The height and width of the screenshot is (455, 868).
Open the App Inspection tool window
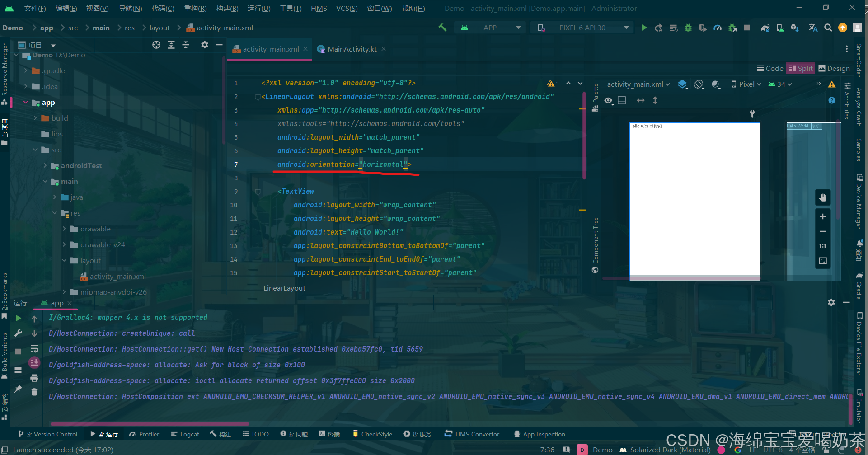[539, 434]
